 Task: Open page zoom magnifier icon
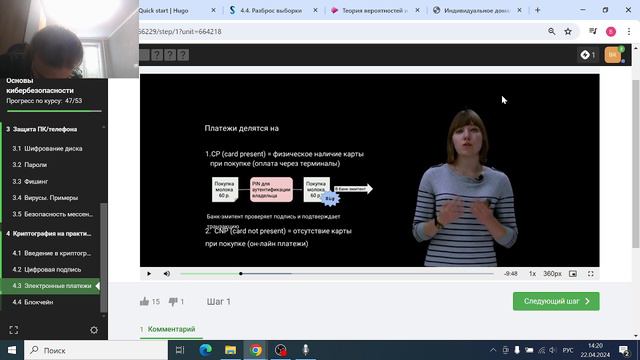pos(551,31)
